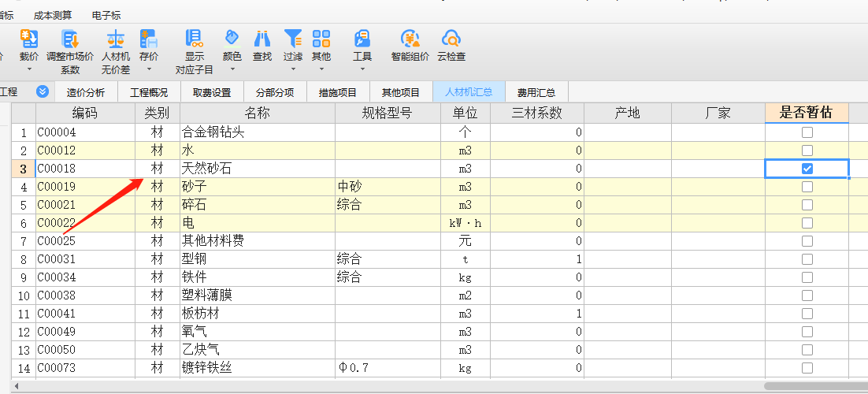Screen dimensions: 868x394
Task: Open the 成本测算 menu
Action: point(53,16)
